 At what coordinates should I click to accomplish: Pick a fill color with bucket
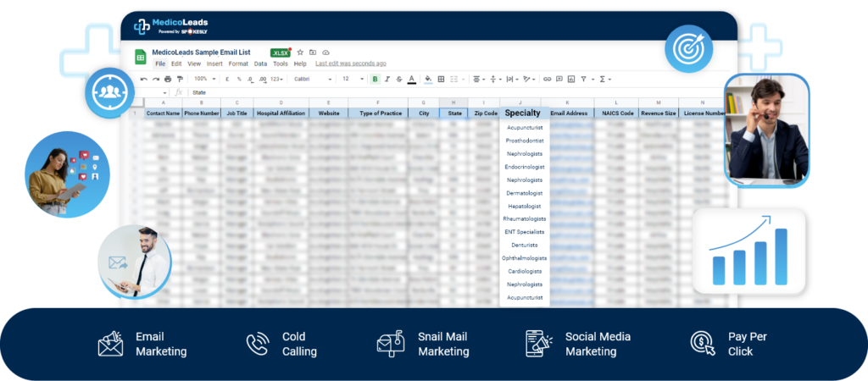click(428, 79)
